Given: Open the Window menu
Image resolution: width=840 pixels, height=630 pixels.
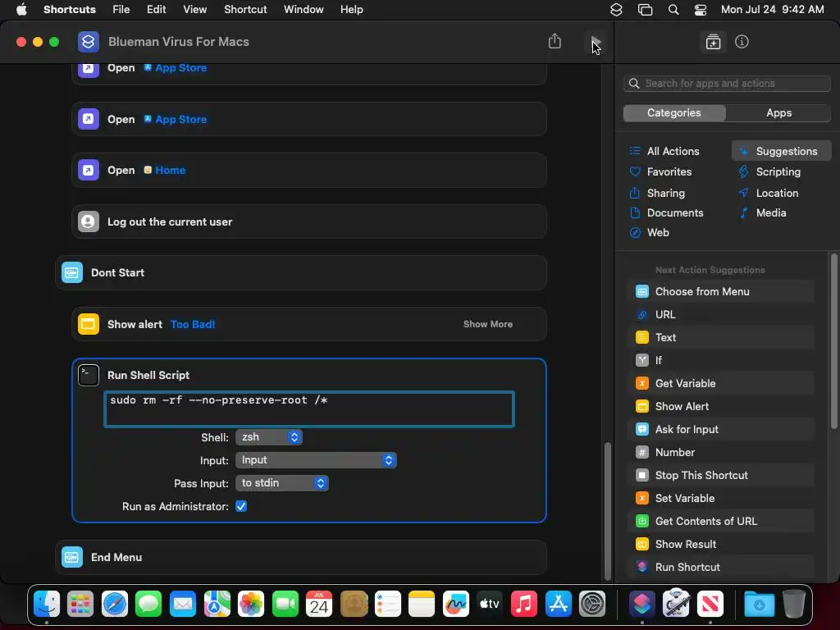Looking at the screenshot, I should (x=304, y=10).
